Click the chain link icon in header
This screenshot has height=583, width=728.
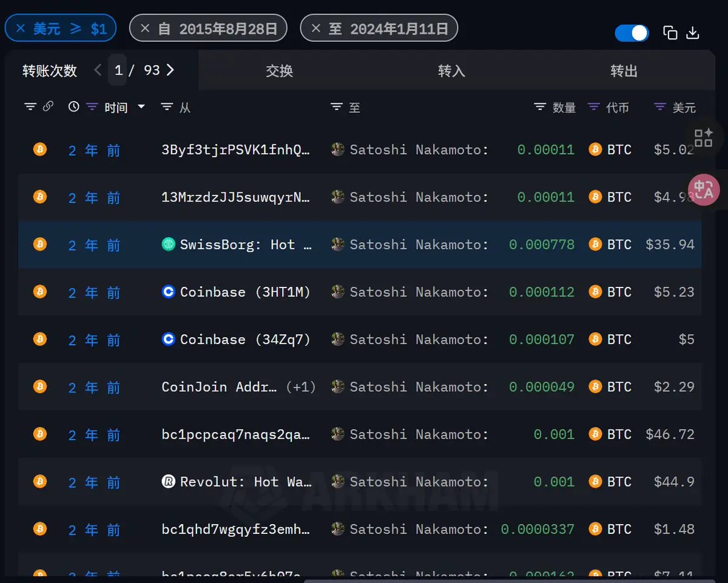(x=49, y=107)
